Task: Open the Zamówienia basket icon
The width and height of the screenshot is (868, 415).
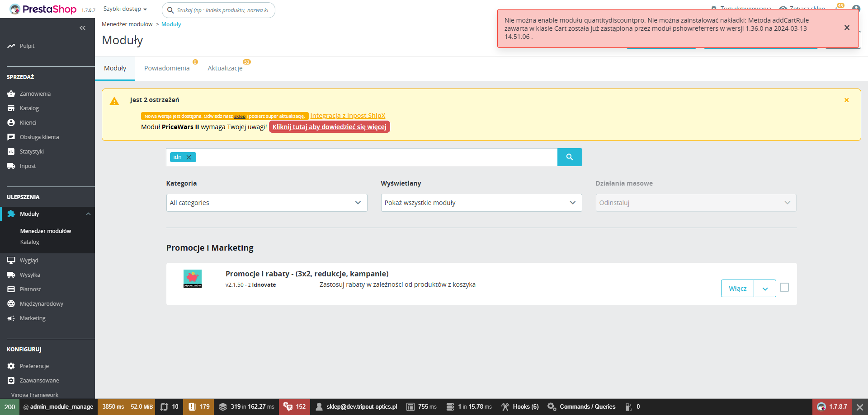Action: pos(11,94)
